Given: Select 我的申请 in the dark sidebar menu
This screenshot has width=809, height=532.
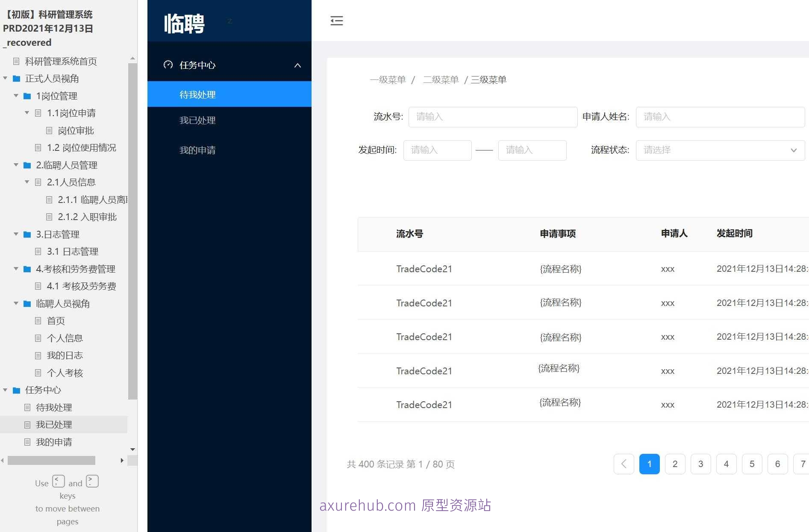Looking at the screenshot, I should (197, 150).
